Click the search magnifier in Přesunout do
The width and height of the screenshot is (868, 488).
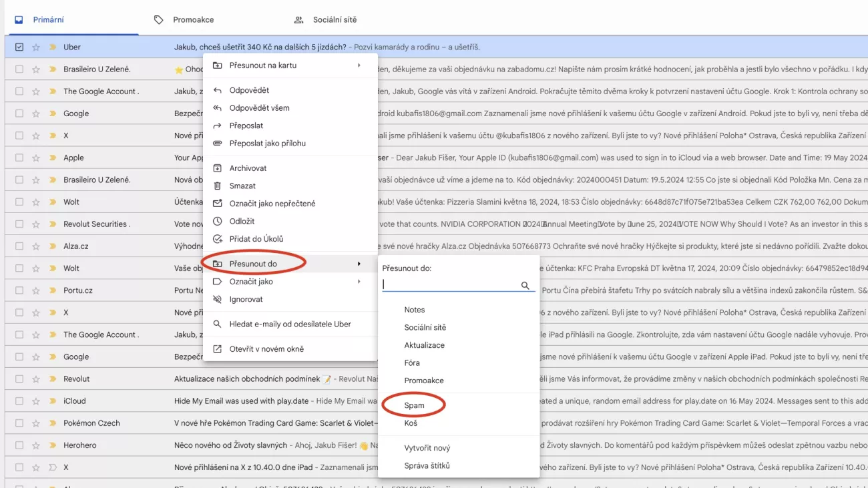click(525, 286)
